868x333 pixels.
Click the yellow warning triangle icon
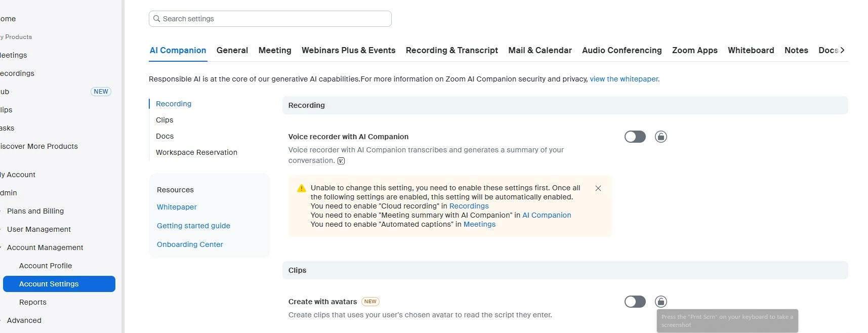coord(302,188)
